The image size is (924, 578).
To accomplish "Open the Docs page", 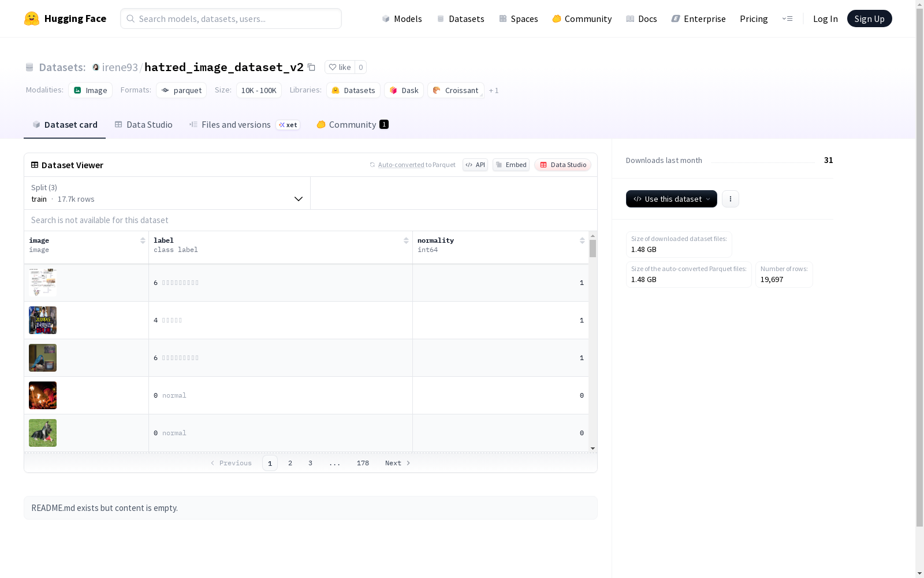I will pos(642,18).
